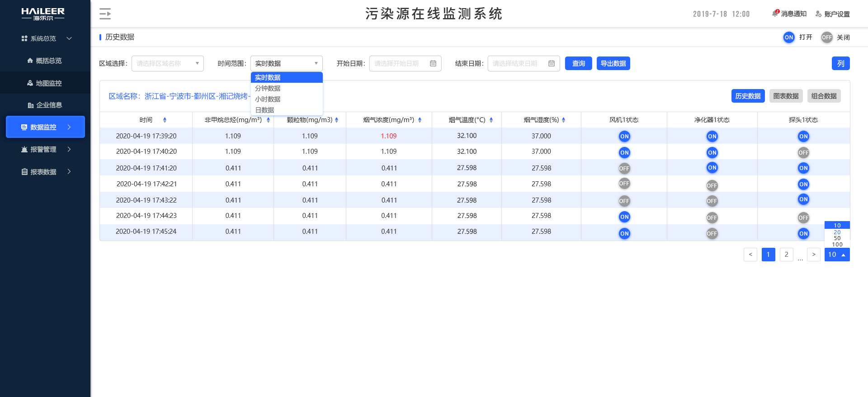Switch to the 组合数据 tab
This screenshot has height=397, width=868.
(x=824, y=96)
